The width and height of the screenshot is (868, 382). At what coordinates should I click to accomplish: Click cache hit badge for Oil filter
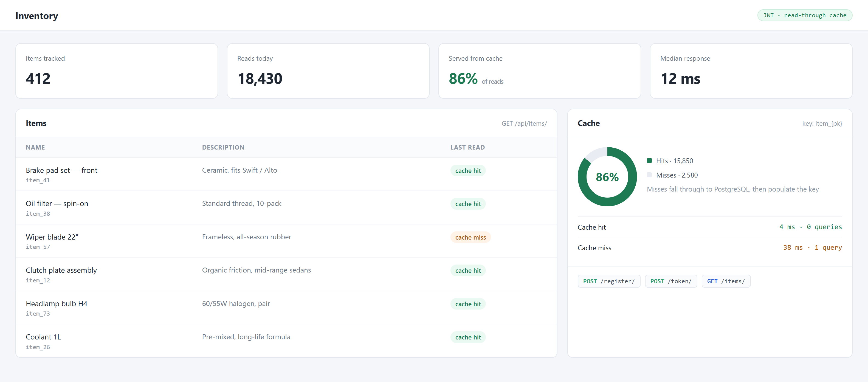coord(468,204)
